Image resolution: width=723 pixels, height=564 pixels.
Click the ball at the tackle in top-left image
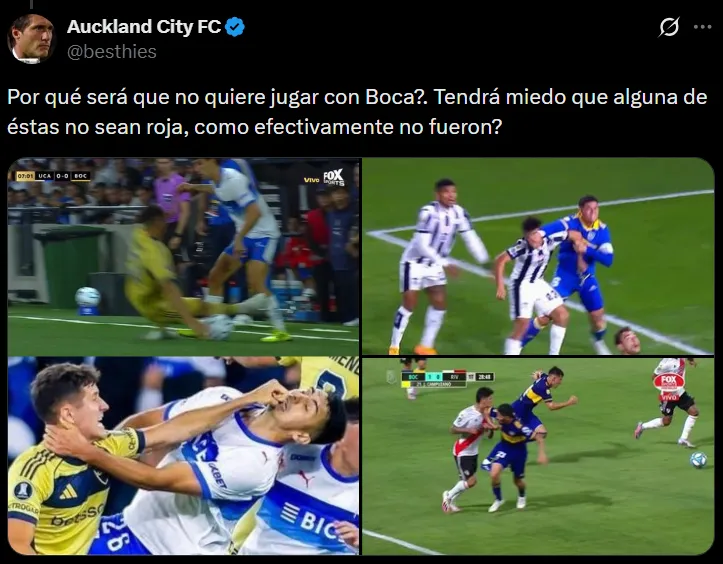[x=220, y=327]
